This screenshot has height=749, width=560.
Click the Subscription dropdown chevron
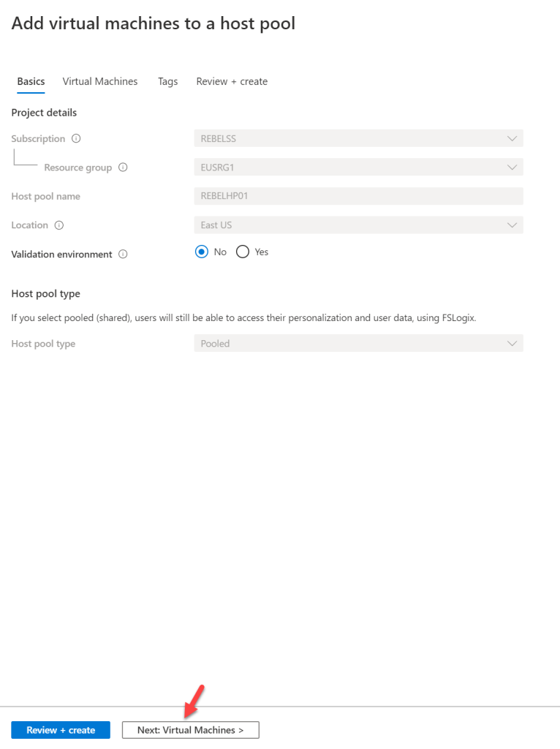[x=512, y=138]
